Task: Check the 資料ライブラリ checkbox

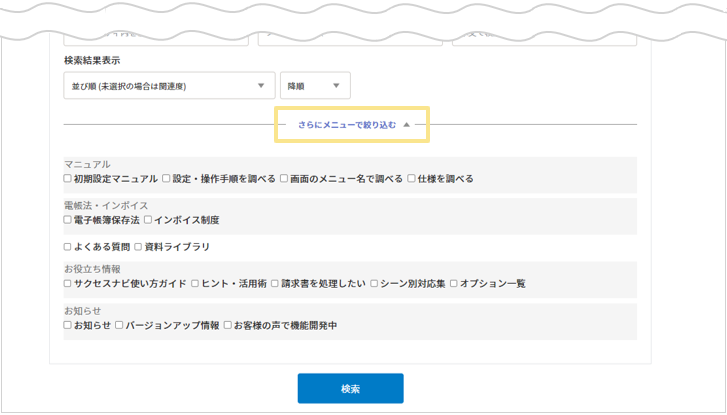Action: [139, 247]
